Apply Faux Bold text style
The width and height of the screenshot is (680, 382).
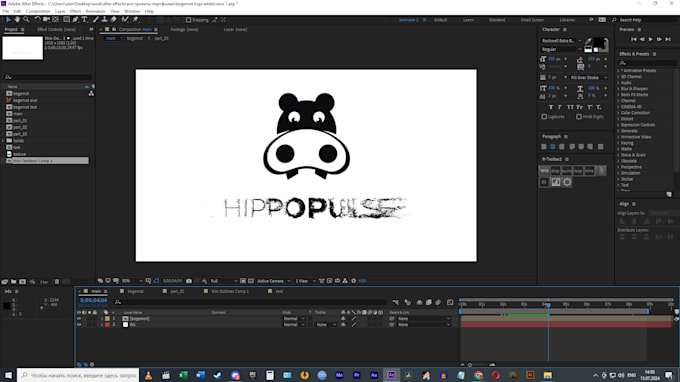click(x=551, y=107)
